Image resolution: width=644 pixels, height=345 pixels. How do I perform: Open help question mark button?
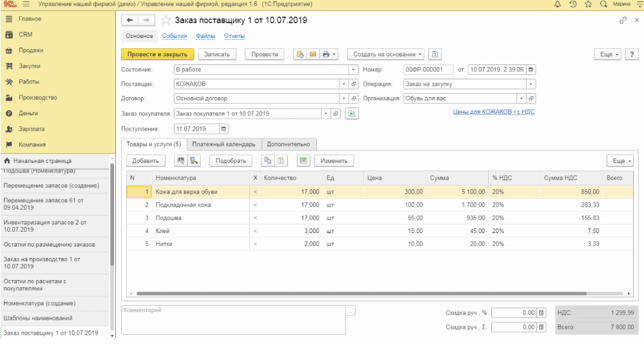[x=632, y=54]
